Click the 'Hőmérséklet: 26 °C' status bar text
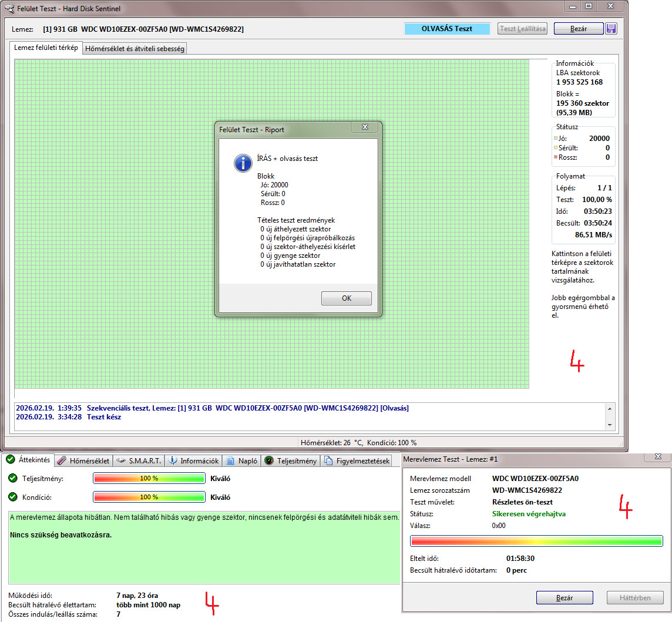The image size is (672, 622). pyautogui.click(x=331, y=442)
